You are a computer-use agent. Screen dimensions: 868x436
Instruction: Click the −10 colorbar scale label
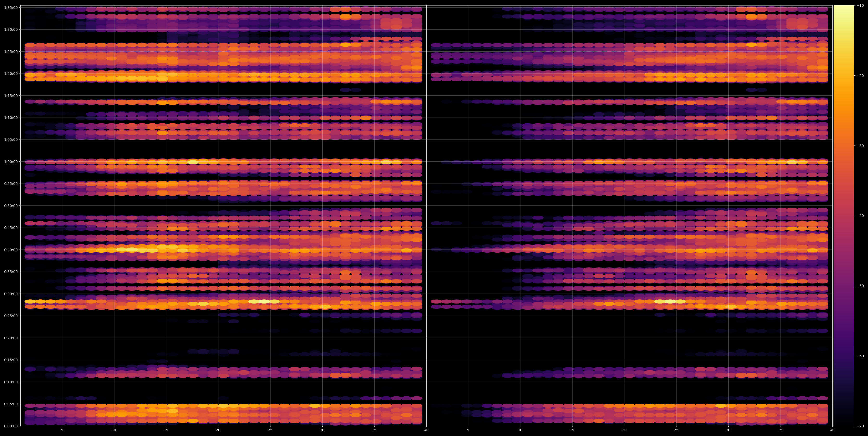[860, 5]
